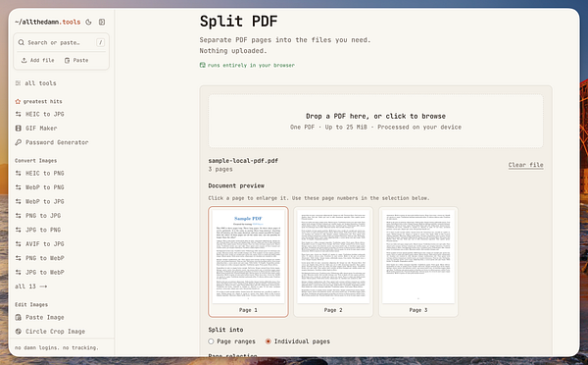Click the sample-local-pdf.pdf file name
This screenshot has width=588, height=365.
click(243, 161)
